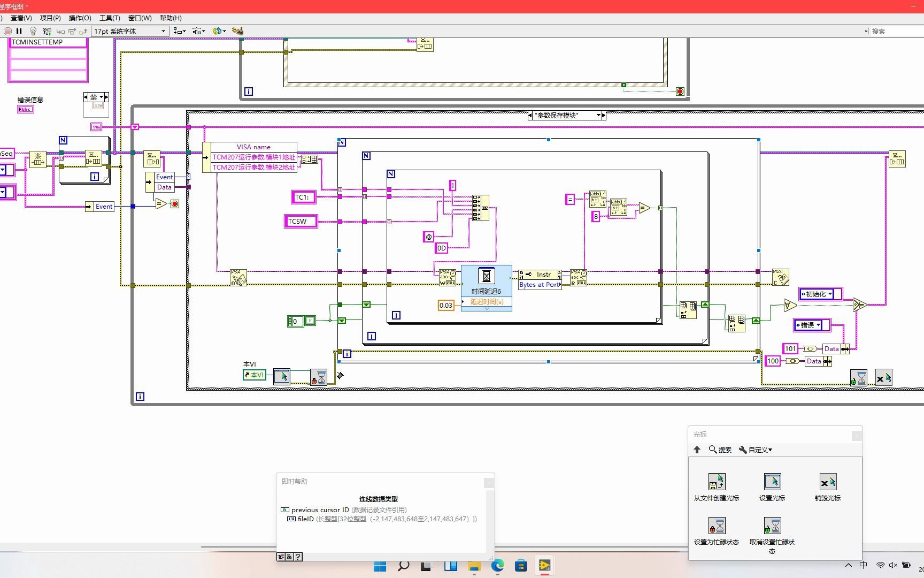This screenshot has width=924, height=578.
Task: Click 搜索 button in cursor palette
Action: [720, 450]
